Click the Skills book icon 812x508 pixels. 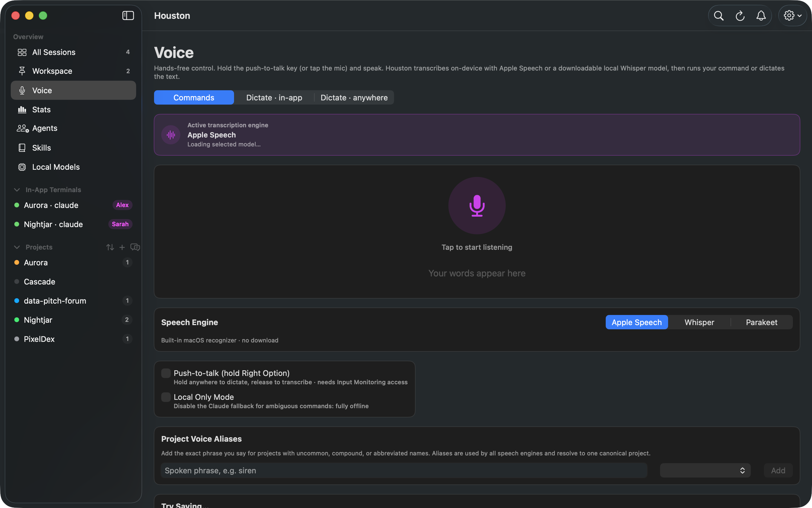point(22,148)
